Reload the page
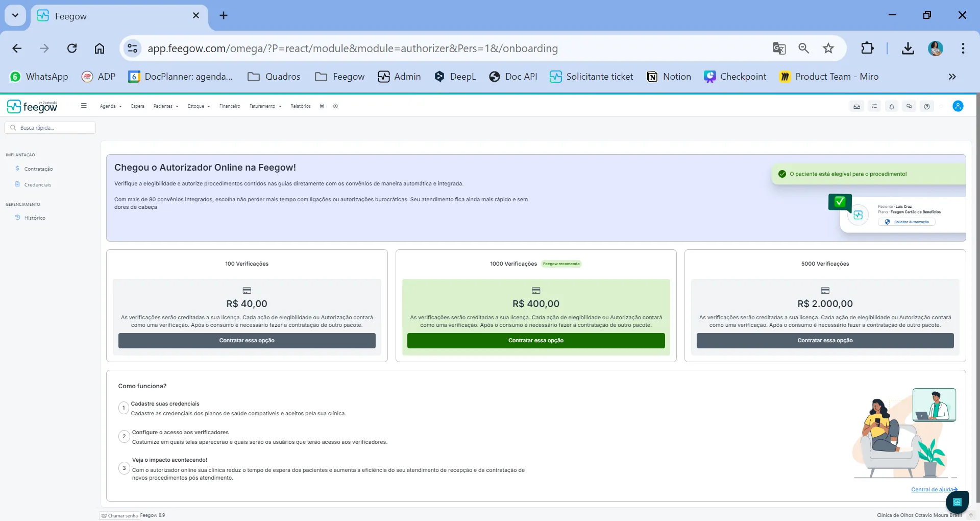Screen dimensions: 980x521 click(x=72, y=49)
